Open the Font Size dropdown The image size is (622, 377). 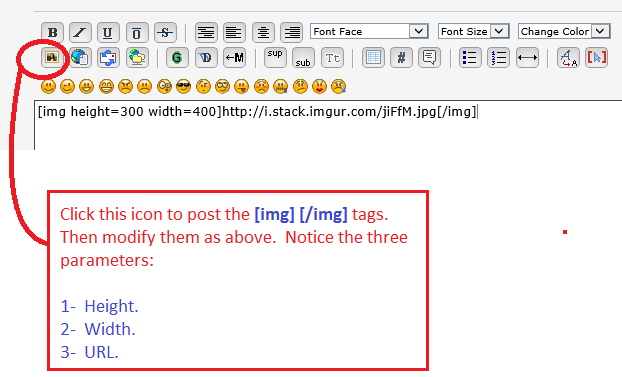coord(474,31)
